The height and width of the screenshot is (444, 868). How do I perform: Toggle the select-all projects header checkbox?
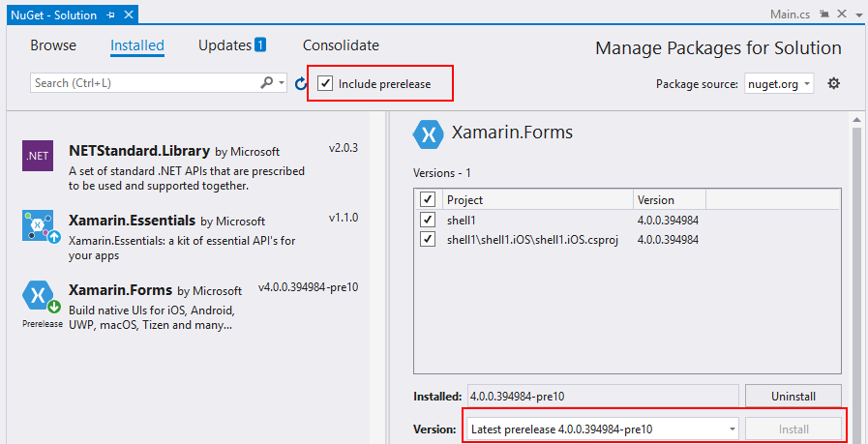[428, 199]
